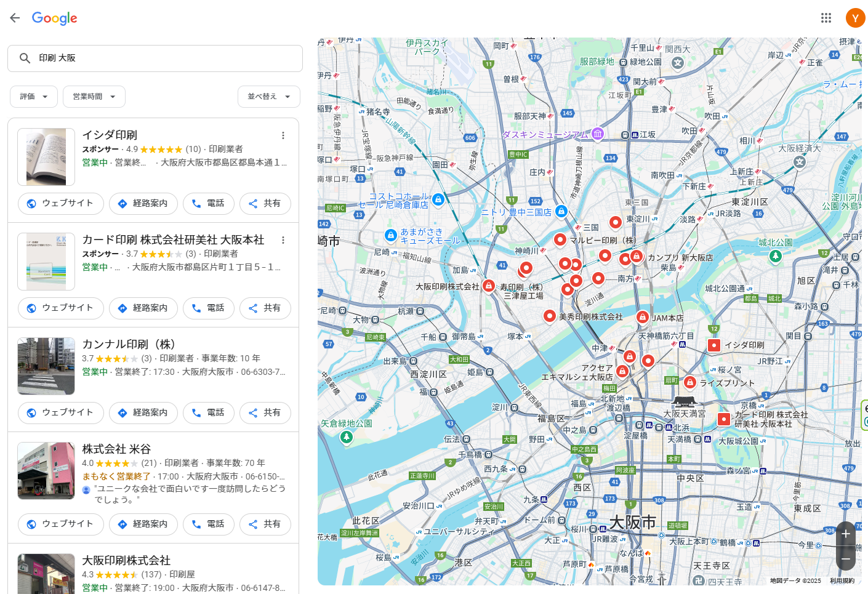Open more options for イシダ印刷
This screenshot has height=594, width=868.
[283, 135]
